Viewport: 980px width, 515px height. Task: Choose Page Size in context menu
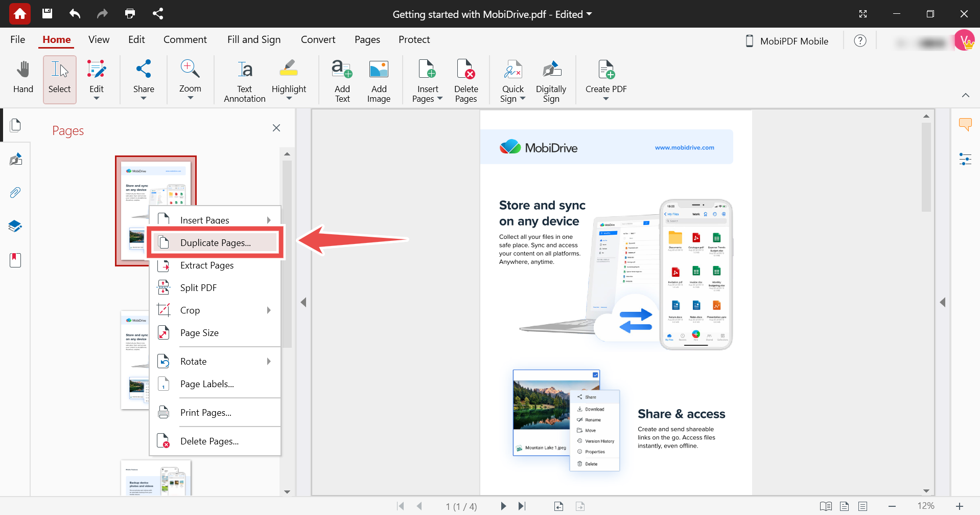click(x=215, y=333)
